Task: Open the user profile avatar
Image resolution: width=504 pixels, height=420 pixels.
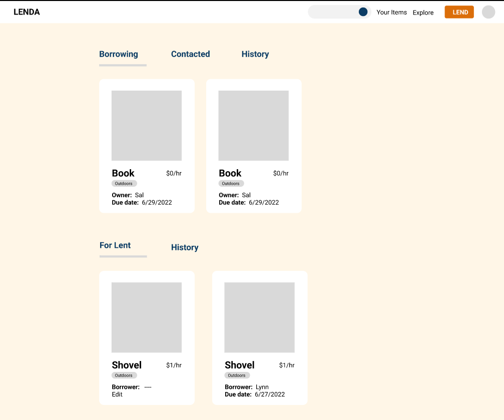Action: (488, 12)
